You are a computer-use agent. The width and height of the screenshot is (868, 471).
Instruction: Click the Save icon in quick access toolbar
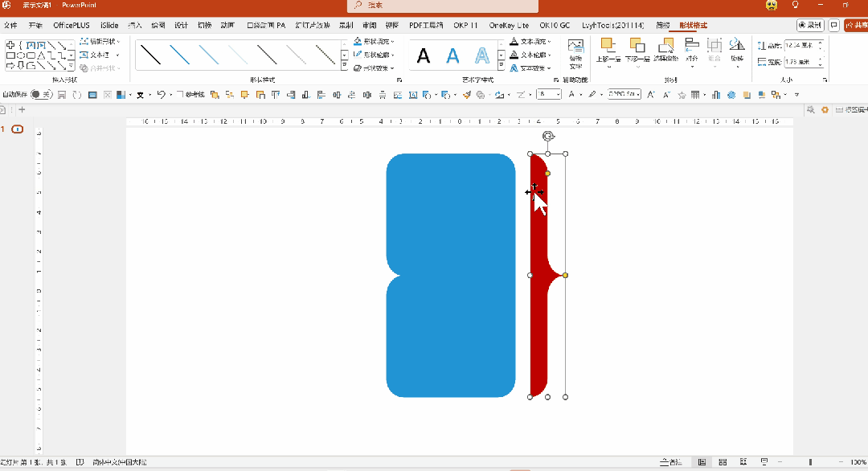tap(61, 95)
